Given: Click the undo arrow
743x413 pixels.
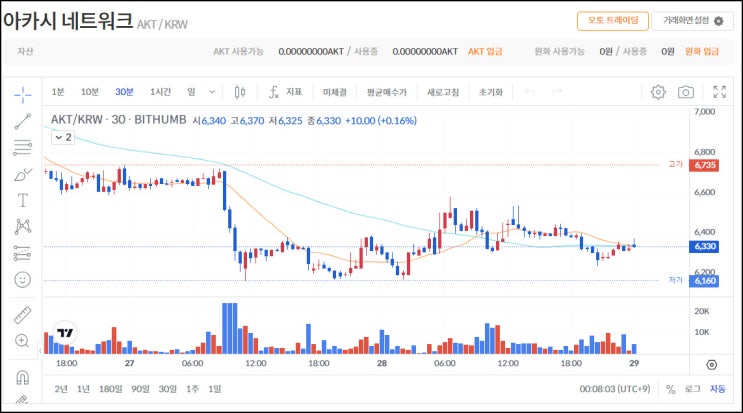Looking at the screenshot, I should point(530,92).
